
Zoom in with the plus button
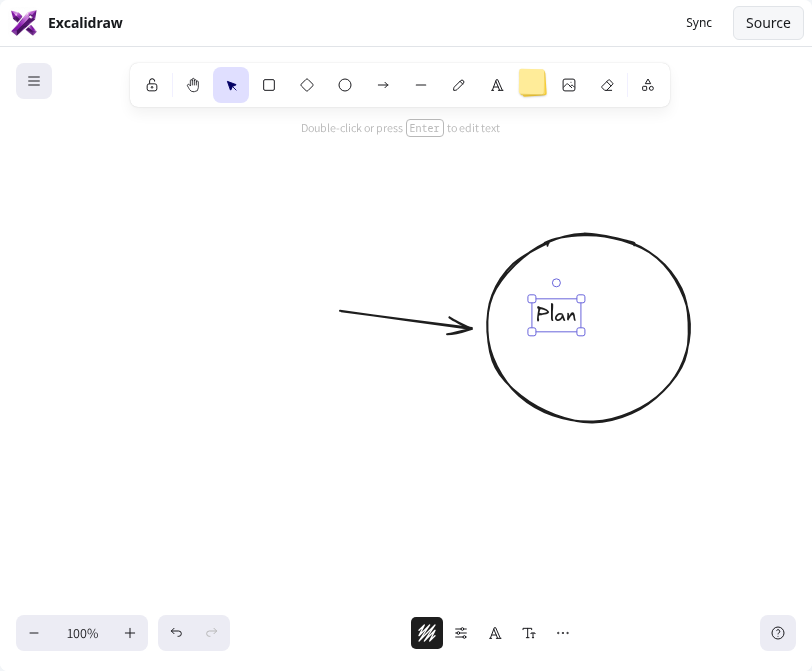point(130,633)
